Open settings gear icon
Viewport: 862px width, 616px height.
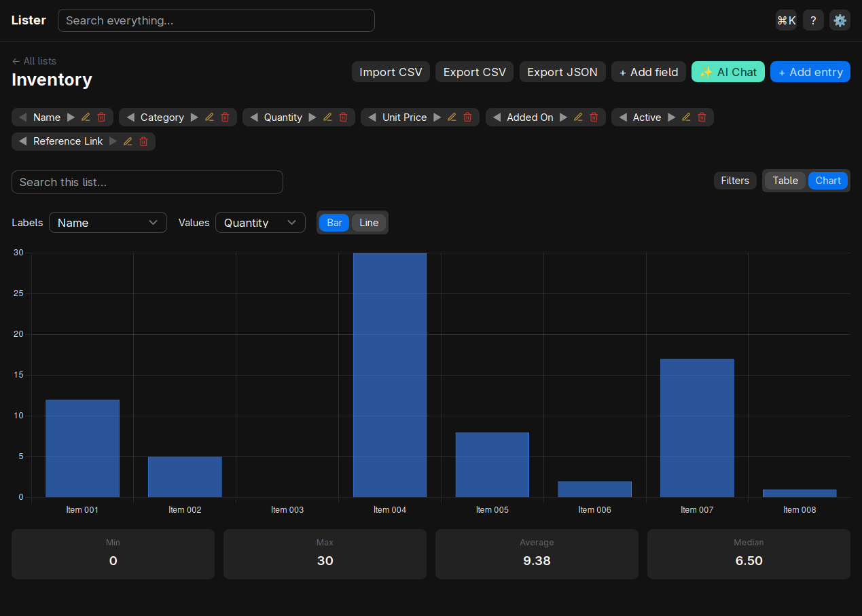tap(840, 20)
